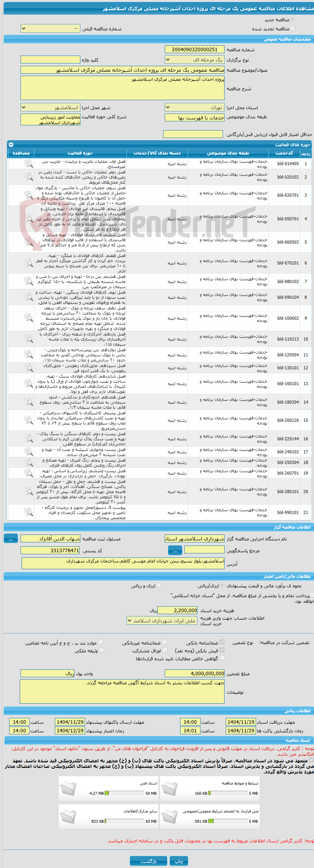The width and height of the screenshot is (314, 868).
Task: Click the هزینه خرید اسناد field
Action: (x=177, y=610)
